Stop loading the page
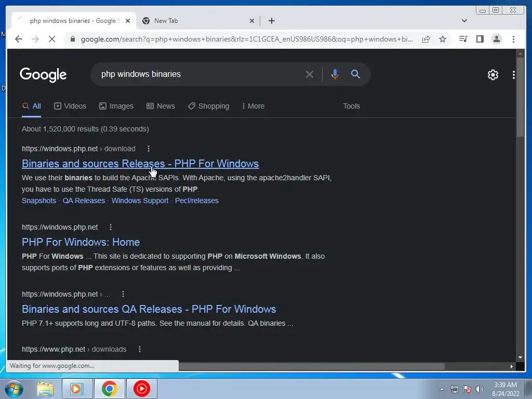Image resolution: width=532 pixels, height=399 pixels. coord(51,39)
